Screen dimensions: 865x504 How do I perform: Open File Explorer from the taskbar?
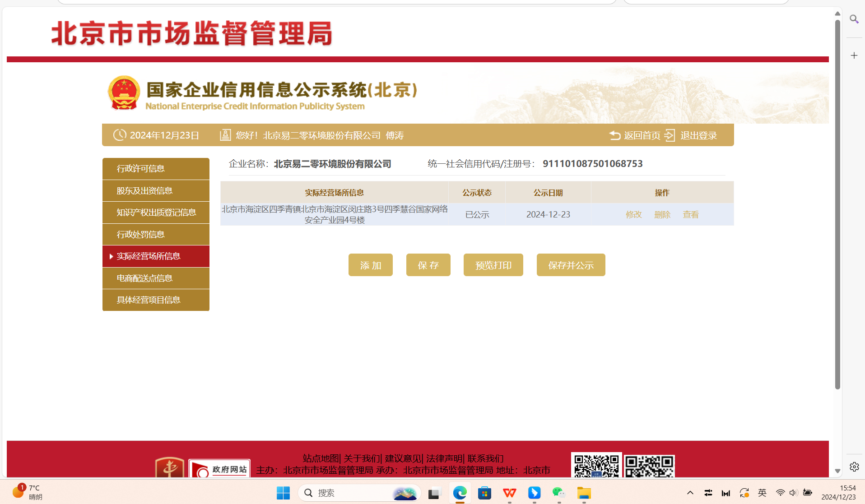pyautogui.click(x=584, y=493)
